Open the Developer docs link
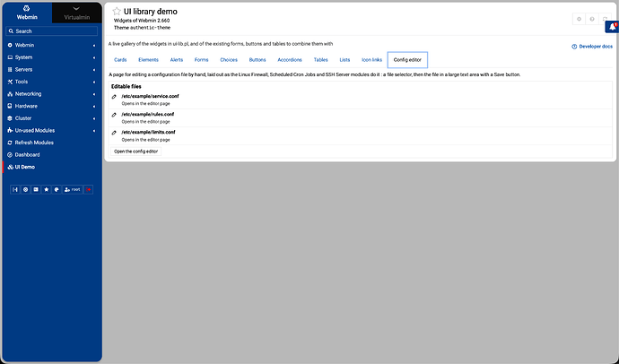The width and height of the screenshot is (619, 364). tap(592, 47)
